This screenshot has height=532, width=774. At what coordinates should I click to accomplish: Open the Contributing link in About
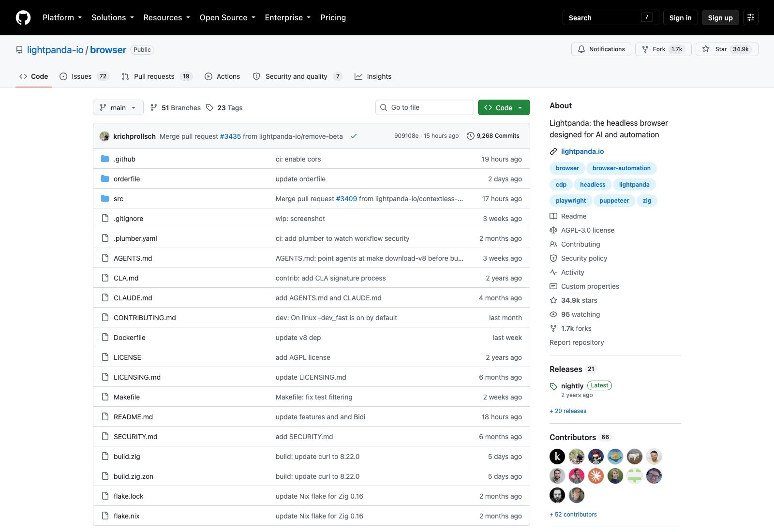(x=575, y=244)
